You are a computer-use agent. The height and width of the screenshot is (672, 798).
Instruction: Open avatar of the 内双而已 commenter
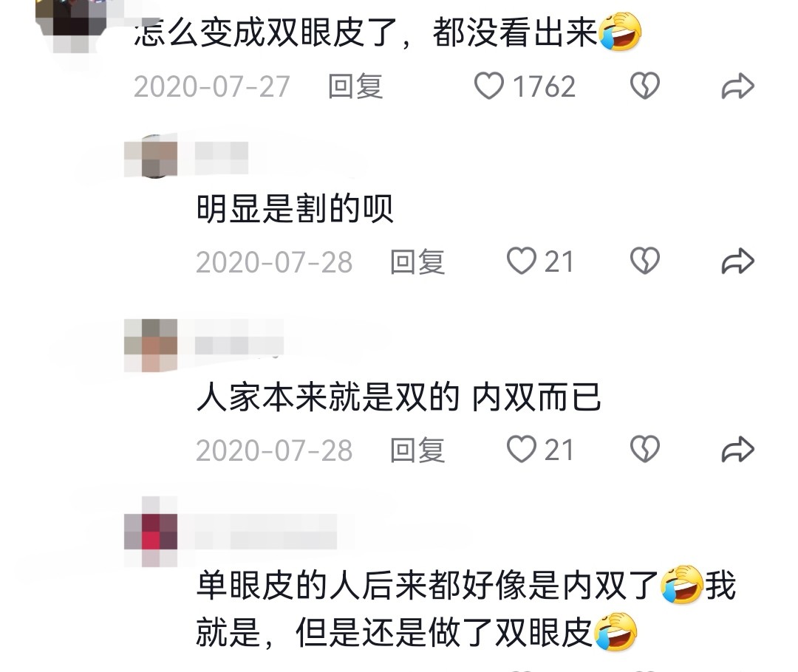point(151,346)
